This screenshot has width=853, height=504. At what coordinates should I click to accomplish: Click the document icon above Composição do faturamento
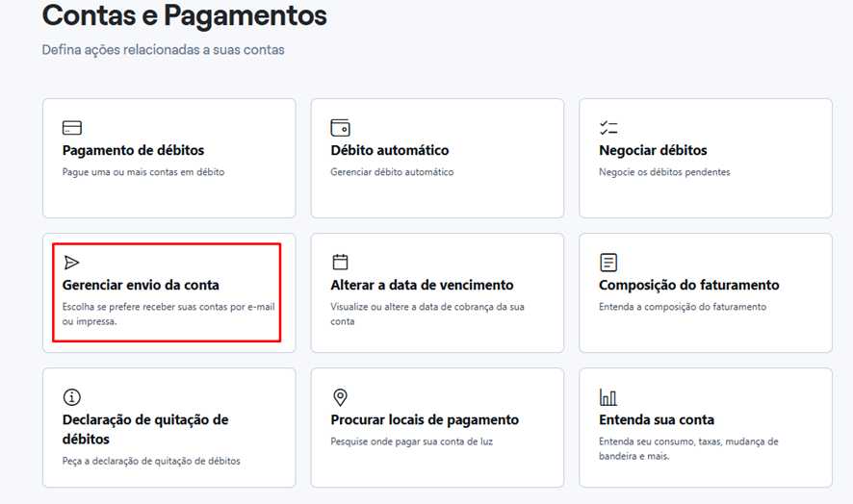(x=607, y=262)
